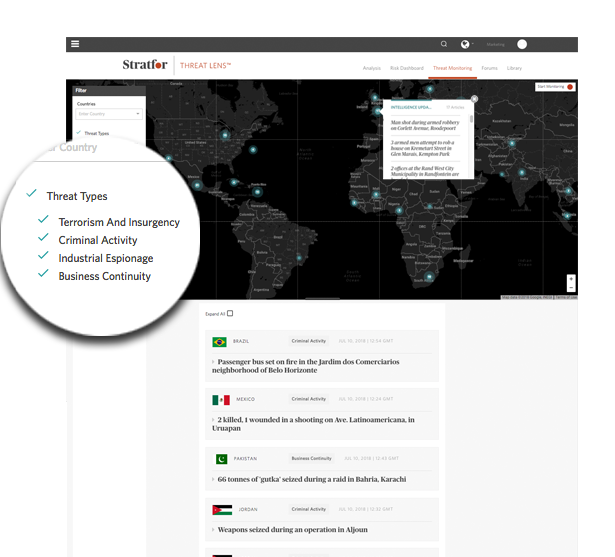Image resolution: width=615 pixels, height=557 pixels.
Task: Click the Stratfor logo
Action: (145, 64)
